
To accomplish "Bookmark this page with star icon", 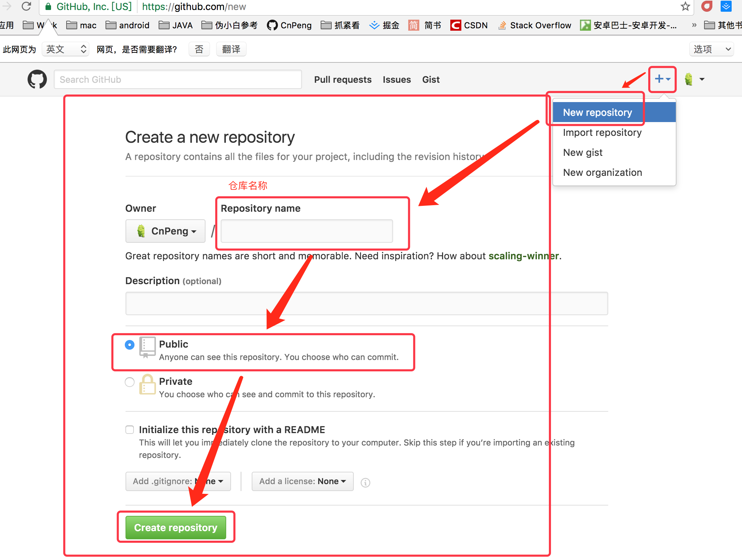I will point(685,6).
